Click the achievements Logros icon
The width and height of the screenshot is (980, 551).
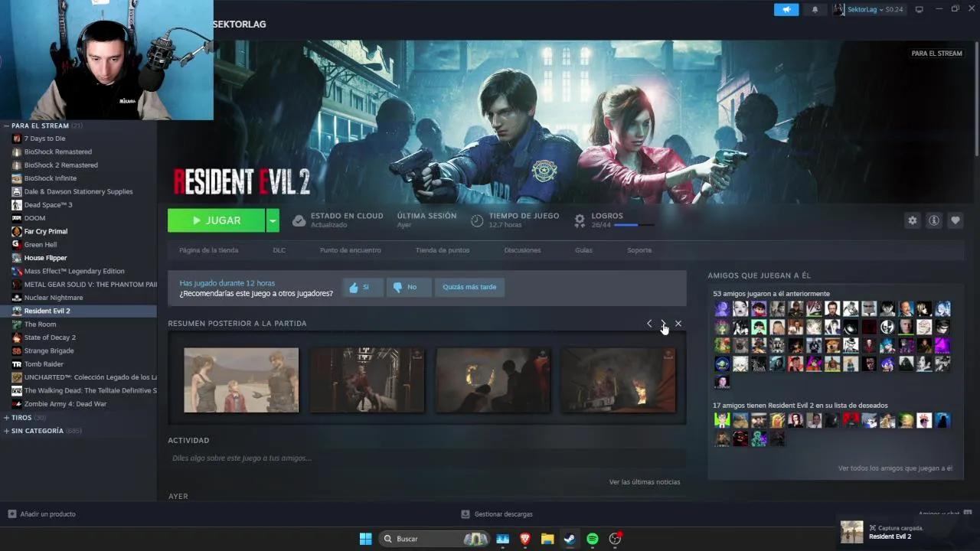coord(580,220)
